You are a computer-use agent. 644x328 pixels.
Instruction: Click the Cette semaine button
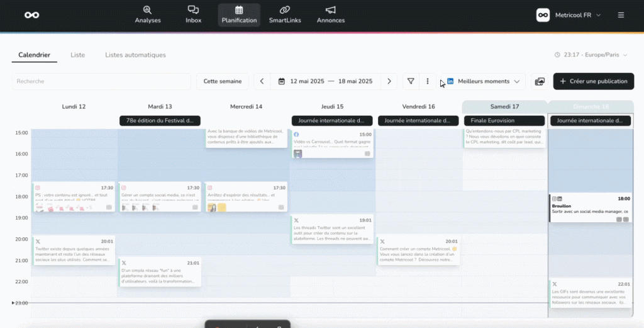point(222,81)
